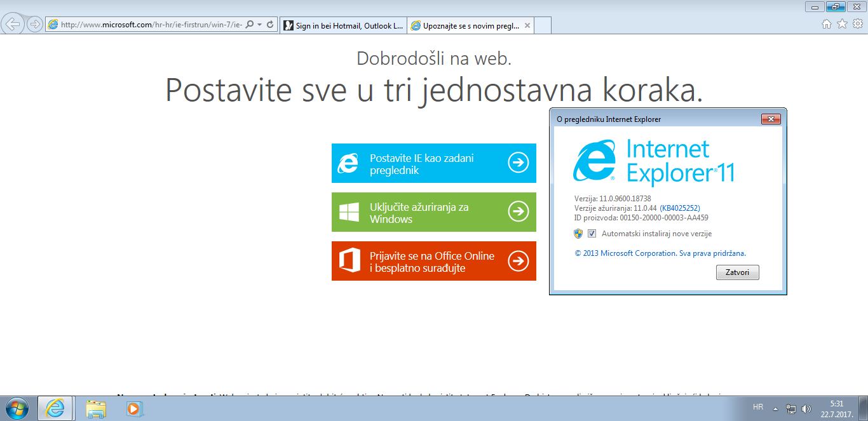Close the O pregledniku Internet Explorer dialog
Image resolution: width=868 pixels, height=421 pixels.
click(x=771, y=119)
